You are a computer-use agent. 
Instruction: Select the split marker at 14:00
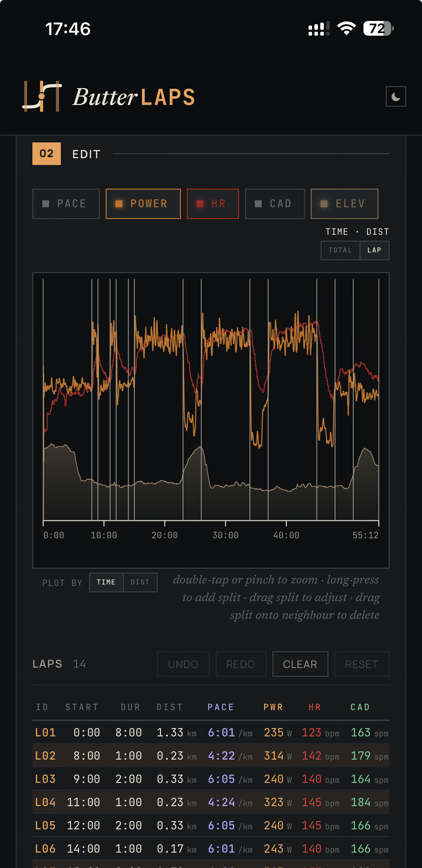[x=128, y=400]
